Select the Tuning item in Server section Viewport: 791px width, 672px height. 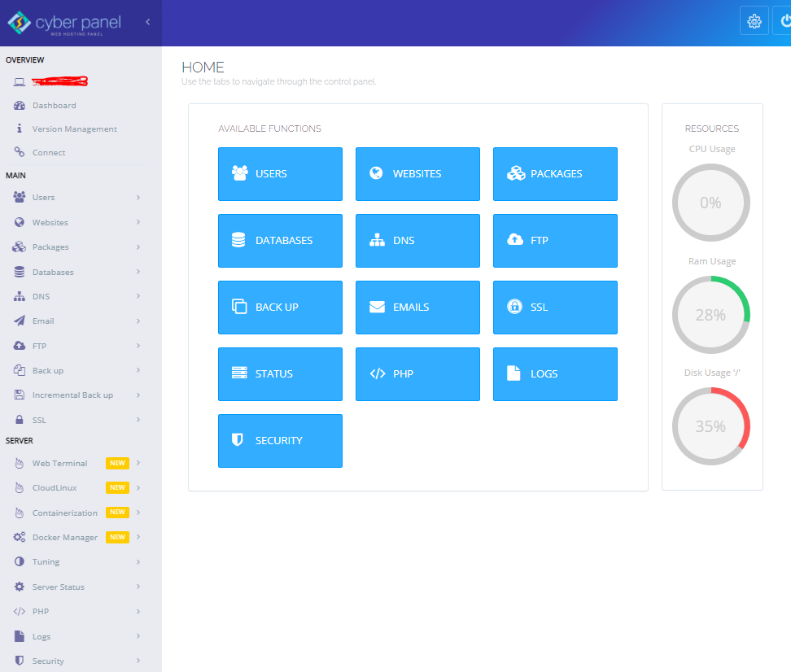pyautogui.click(x=46, y=562)
